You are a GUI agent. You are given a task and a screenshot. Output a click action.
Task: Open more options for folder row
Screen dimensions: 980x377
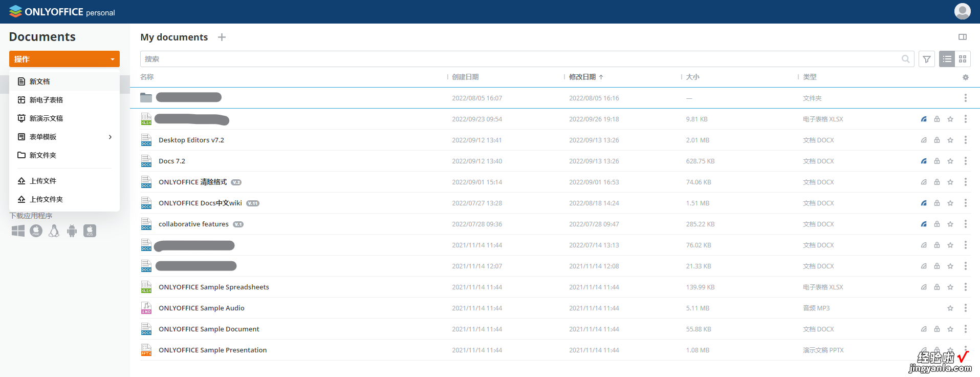pos(965,98)
